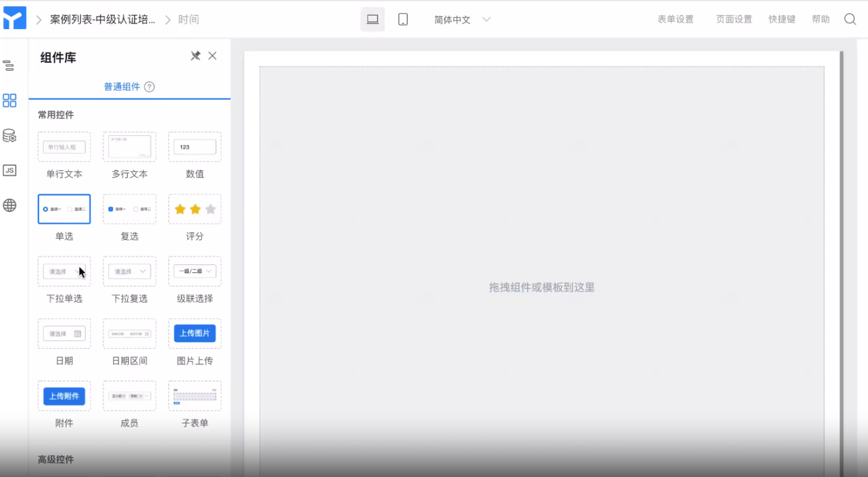The height and width of the screenshot is (477, 868).
Task: Select the 日期区间 date range component
Action: pyautogui.click(x=130, y=334)
